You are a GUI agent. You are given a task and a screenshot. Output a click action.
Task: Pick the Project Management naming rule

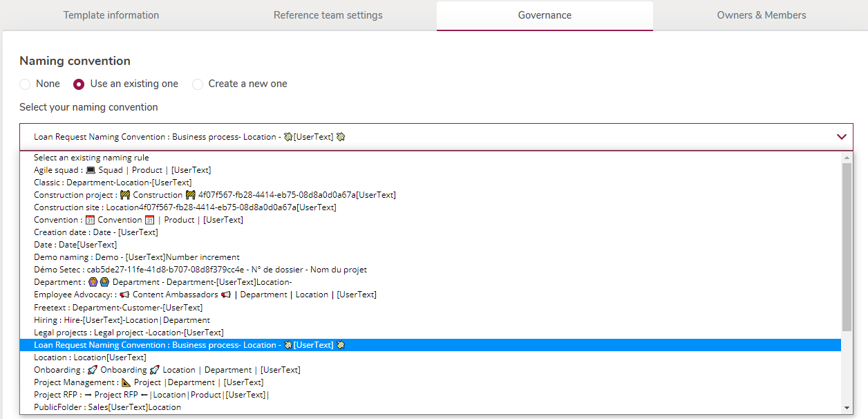(431, 382)
